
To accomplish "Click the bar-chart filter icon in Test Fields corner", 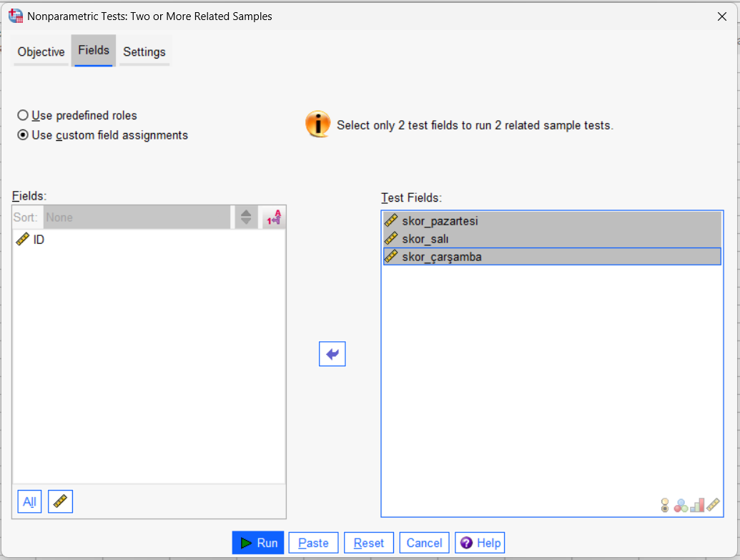I will click(x=697, y=504).
